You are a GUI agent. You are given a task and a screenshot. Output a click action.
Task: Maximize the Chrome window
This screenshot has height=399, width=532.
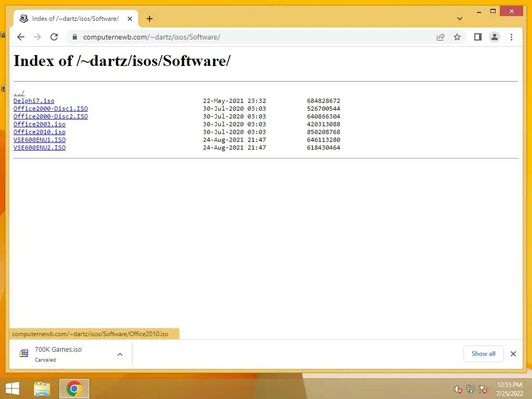point(493,11)
